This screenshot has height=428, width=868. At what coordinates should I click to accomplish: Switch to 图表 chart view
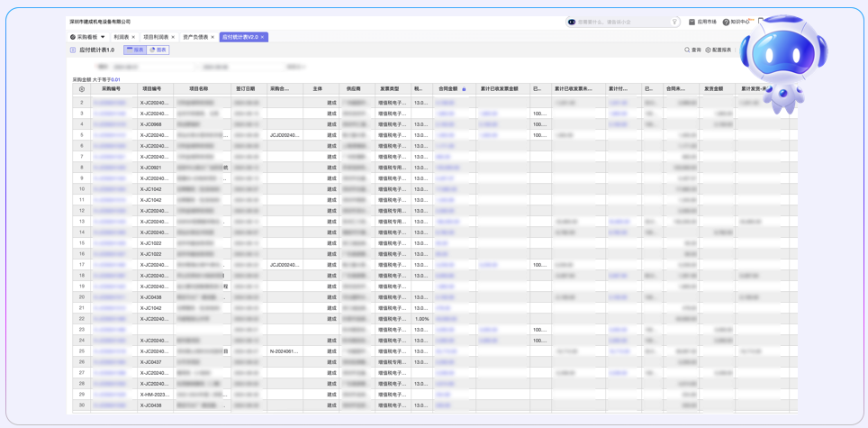[x=158, y=50]
